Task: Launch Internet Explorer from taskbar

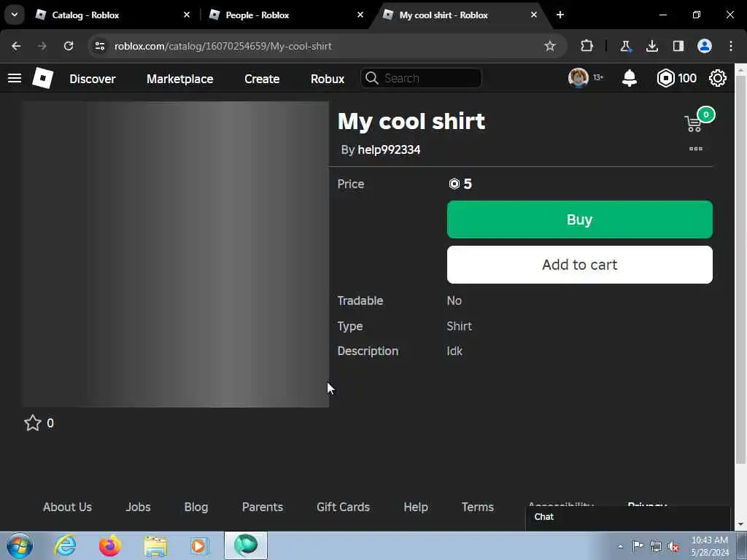Action: (65, 545)
